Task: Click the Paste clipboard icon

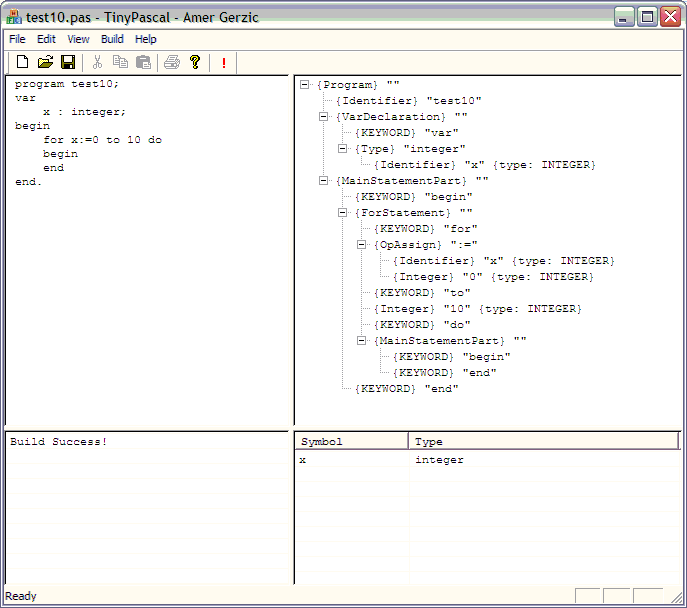Action: [143, 62]
